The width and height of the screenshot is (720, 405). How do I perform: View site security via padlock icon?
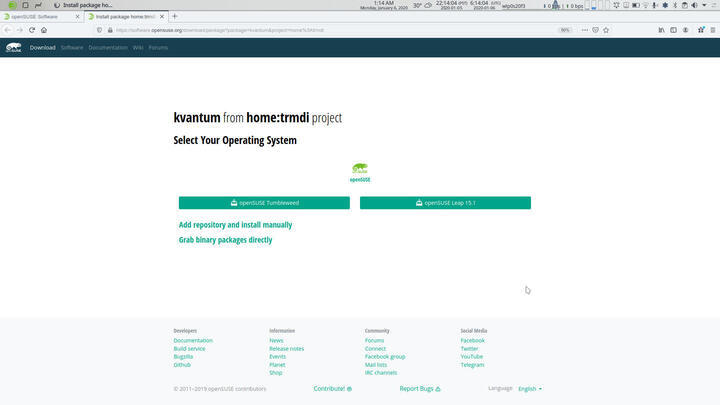point(110,30)
